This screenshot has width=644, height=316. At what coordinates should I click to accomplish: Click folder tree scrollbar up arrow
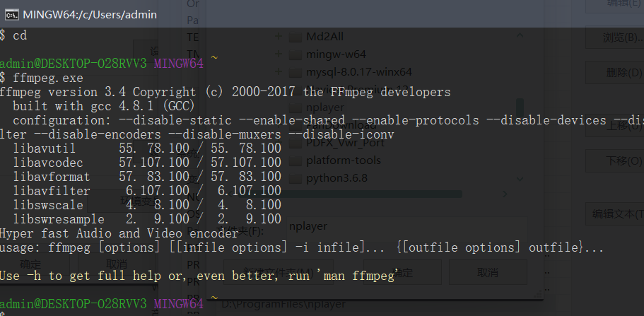[x=520, y=36]
